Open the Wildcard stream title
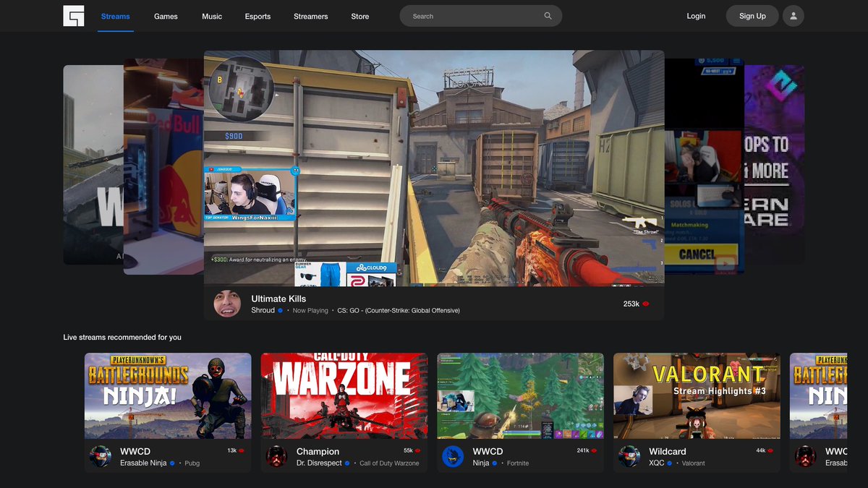This screenshot has width=868, height=488. (668, 452)
